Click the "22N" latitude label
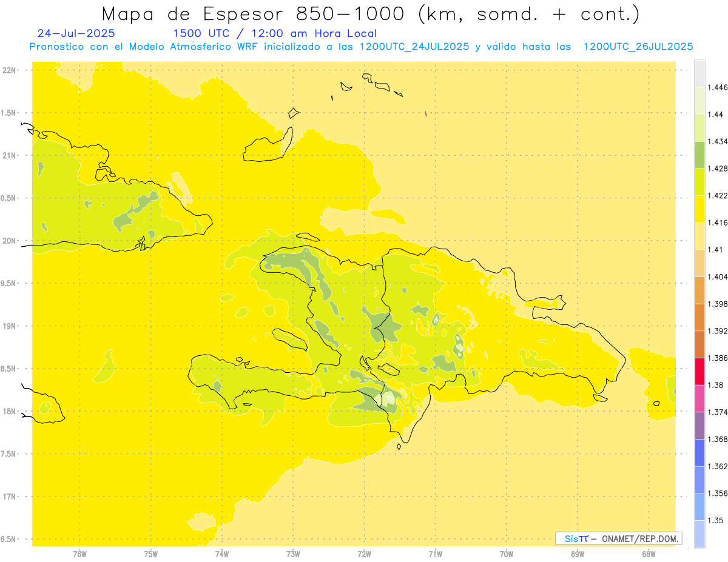Viewport: 728px width, 562px height. click(9, 70)
